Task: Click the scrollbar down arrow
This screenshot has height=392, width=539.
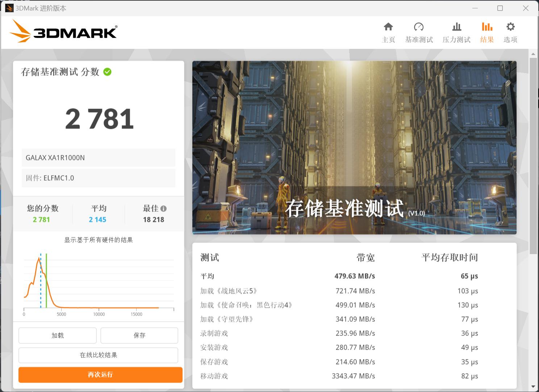Action: (x=533, y=387)
